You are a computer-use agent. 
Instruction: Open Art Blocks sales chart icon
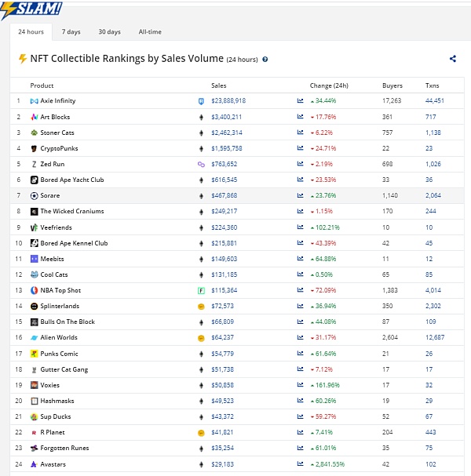300,117
